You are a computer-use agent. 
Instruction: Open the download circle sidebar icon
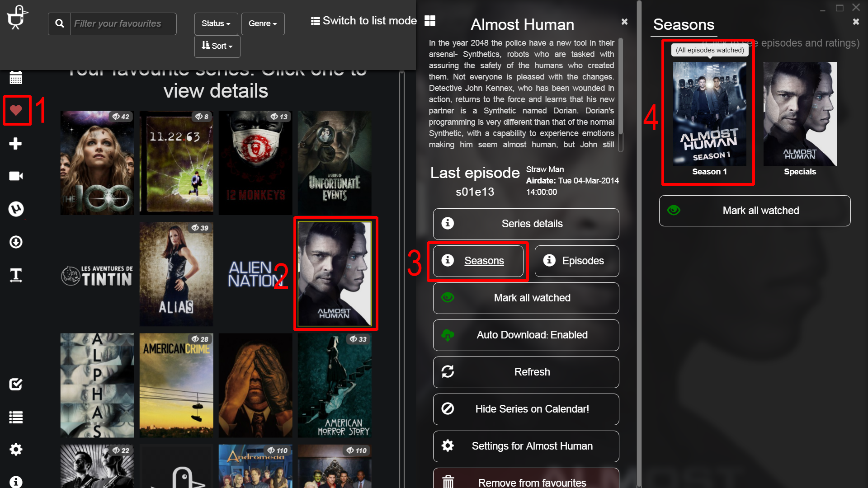tap(16, 242)
